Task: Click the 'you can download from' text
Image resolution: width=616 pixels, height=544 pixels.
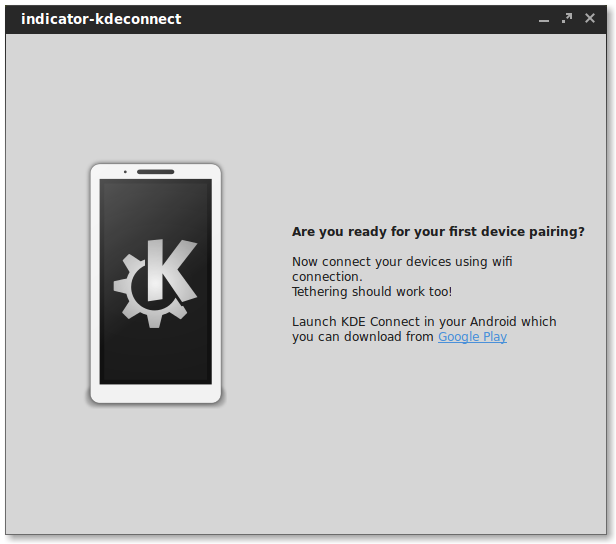Action: [363, 337]
